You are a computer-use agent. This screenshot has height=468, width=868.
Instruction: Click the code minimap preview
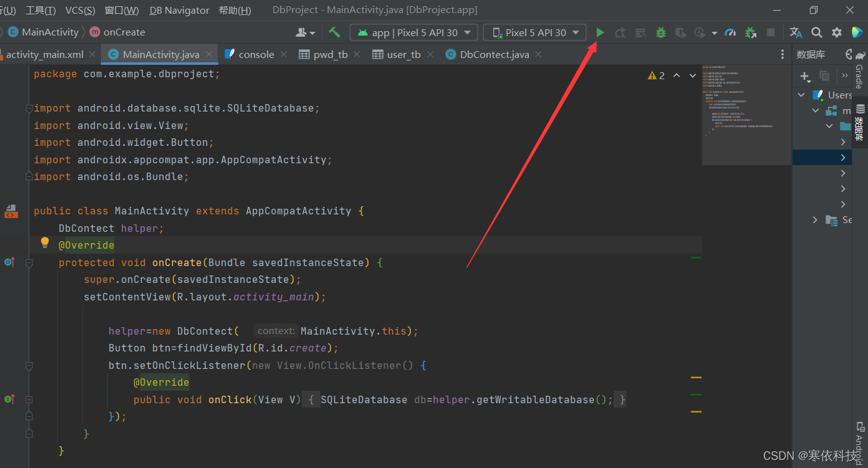click(746, 114)
